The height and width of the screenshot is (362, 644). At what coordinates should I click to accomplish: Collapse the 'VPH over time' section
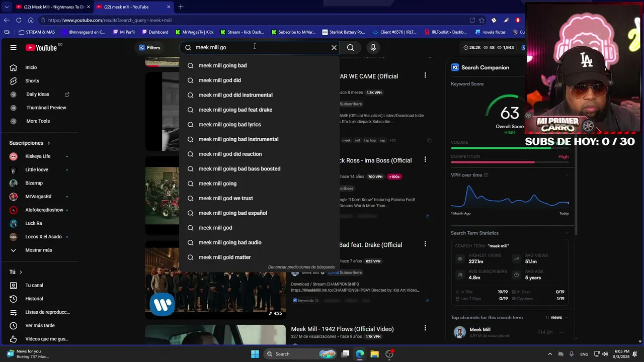pyautogui.click(x=567, y=175)
